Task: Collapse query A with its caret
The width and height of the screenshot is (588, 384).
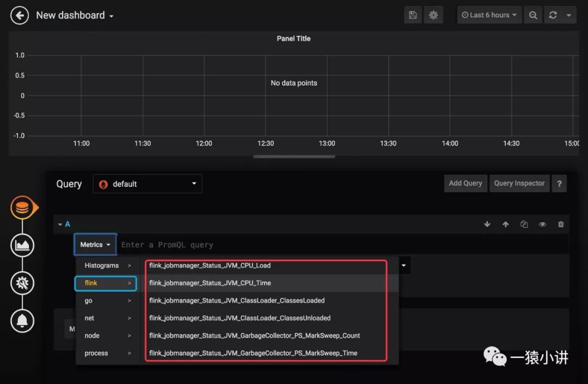Action: [x=60, y=224]
